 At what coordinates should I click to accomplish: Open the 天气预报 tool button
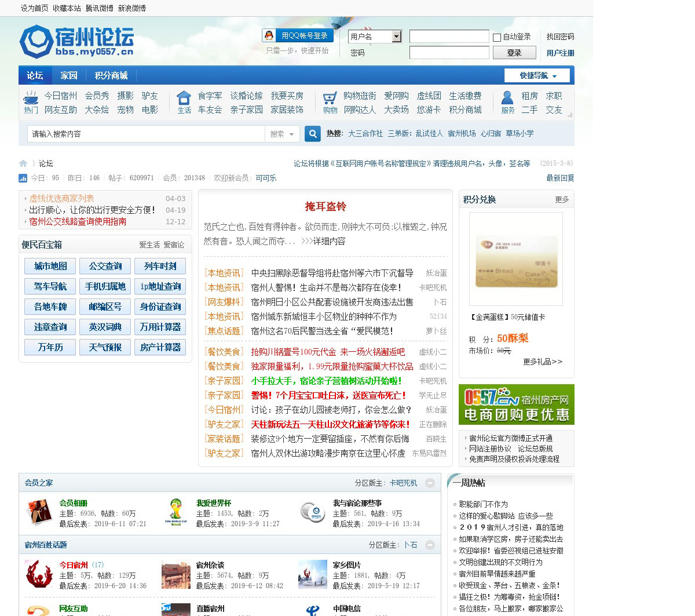(105, 347)
